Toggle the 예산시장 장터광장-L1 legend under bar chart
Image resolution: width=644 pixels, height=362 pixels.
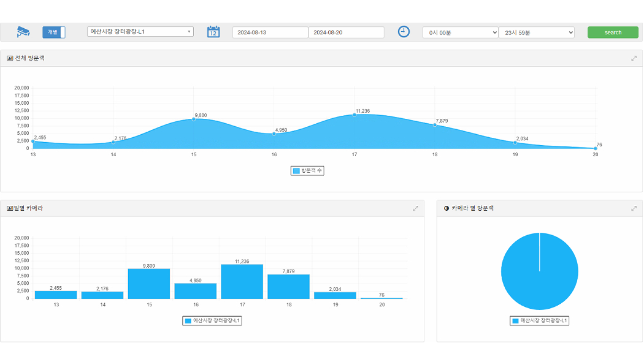[x=212, y=320]
